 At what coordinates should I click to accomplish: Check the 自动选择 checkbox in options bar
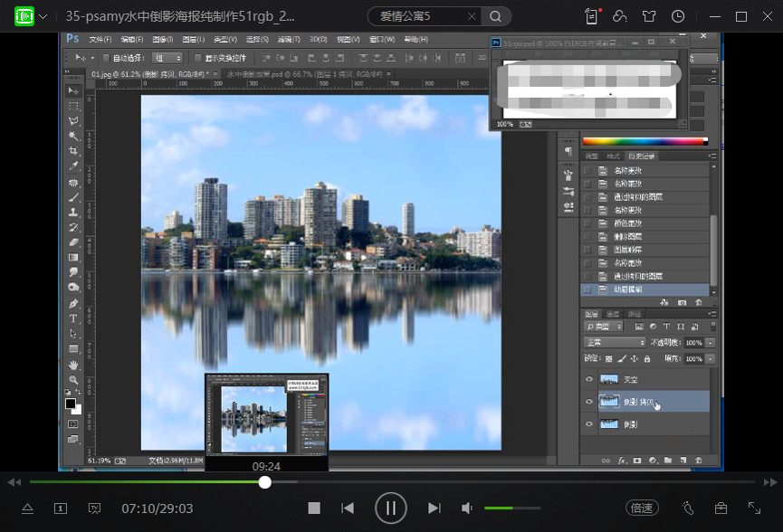[x=106, y=58]
